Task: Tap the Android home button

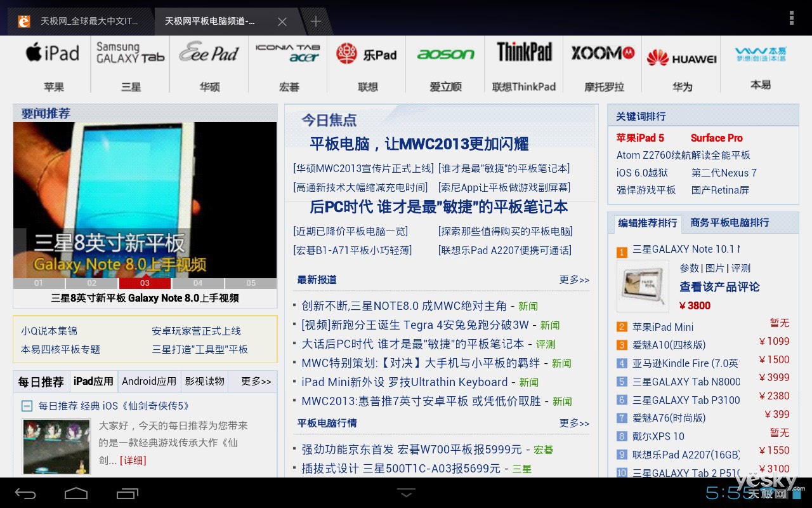Action: point(76,493)
